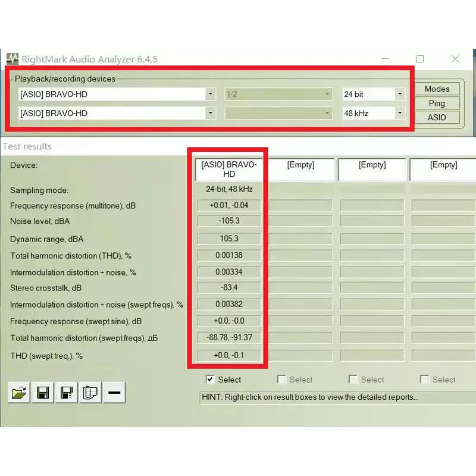Screen dimensions: 476x476
Task: Click the open results folder icon
Action: [x=19, y=393]
